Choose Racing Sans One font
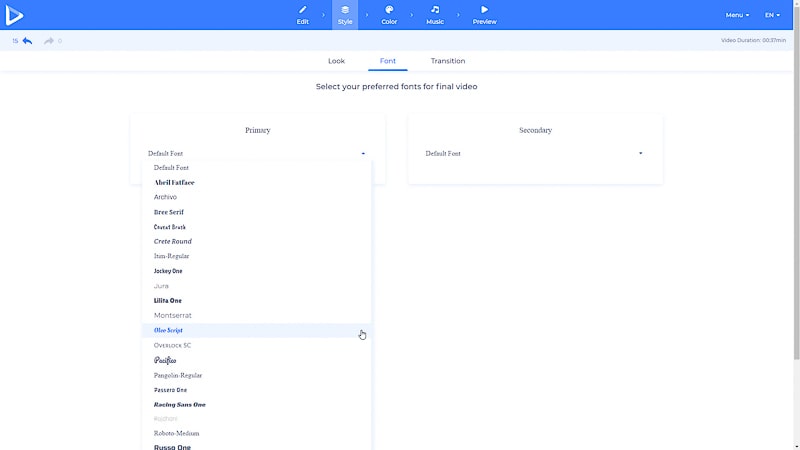 (x=179, y=404)
